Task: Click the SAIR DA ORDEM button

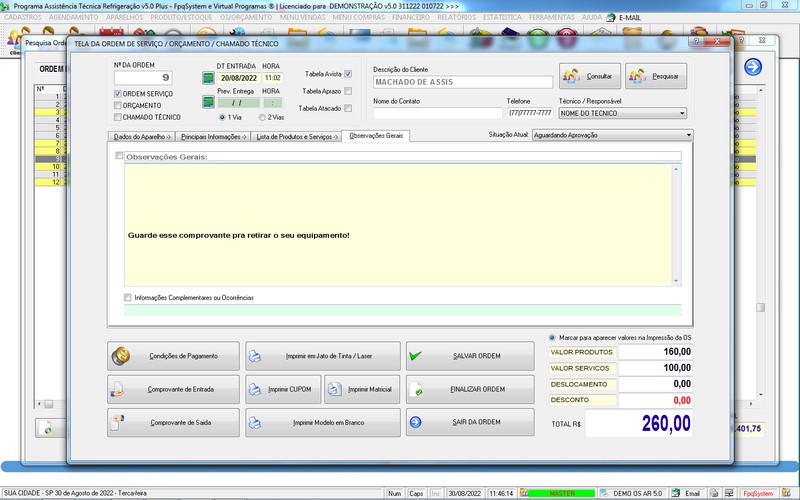Action: tap(470, 422)
